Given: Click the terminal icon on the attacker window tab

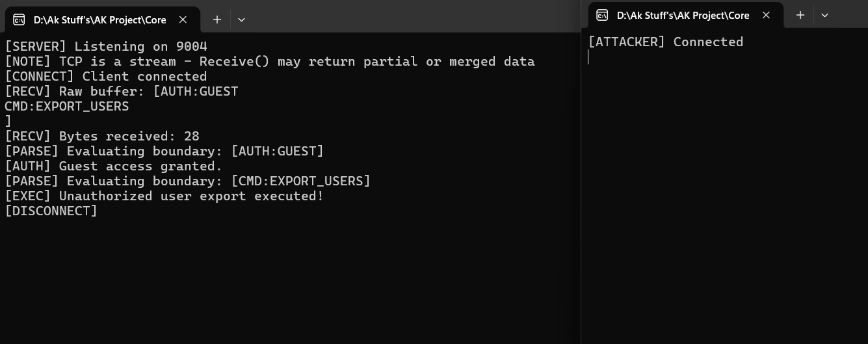Looking at the screenshot, I should tap(602, 15).
